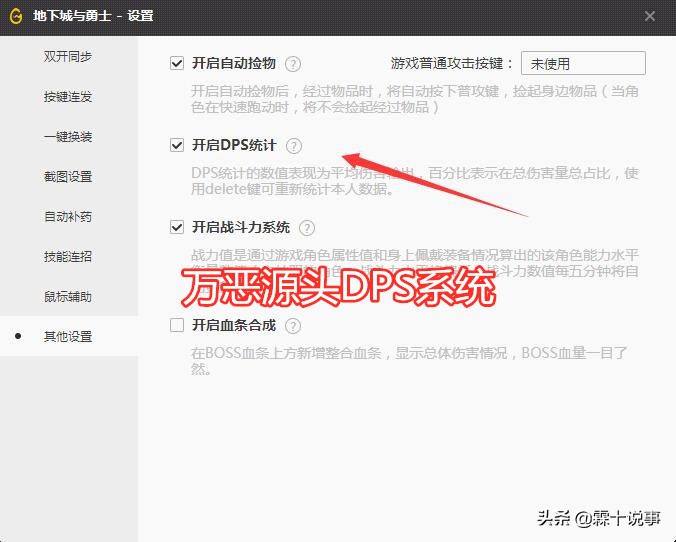
Task: Open help tooltip for 开启血条合成
Action: [293, 326]
